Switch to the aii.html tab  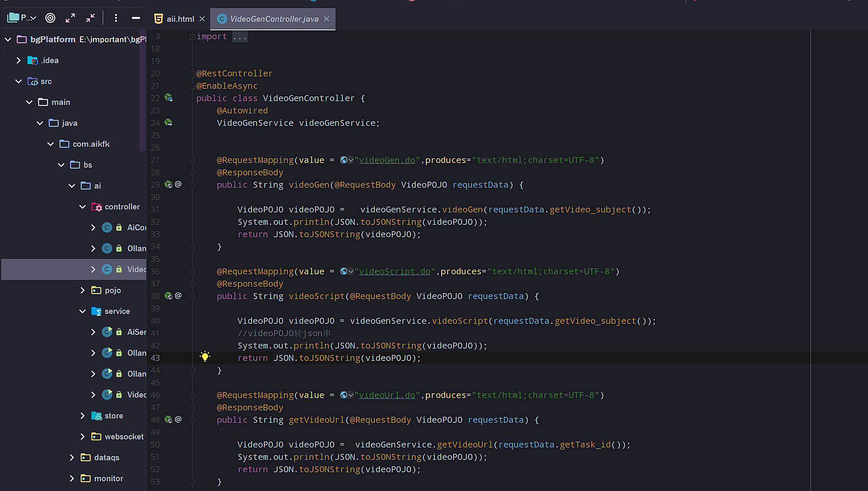180,19
